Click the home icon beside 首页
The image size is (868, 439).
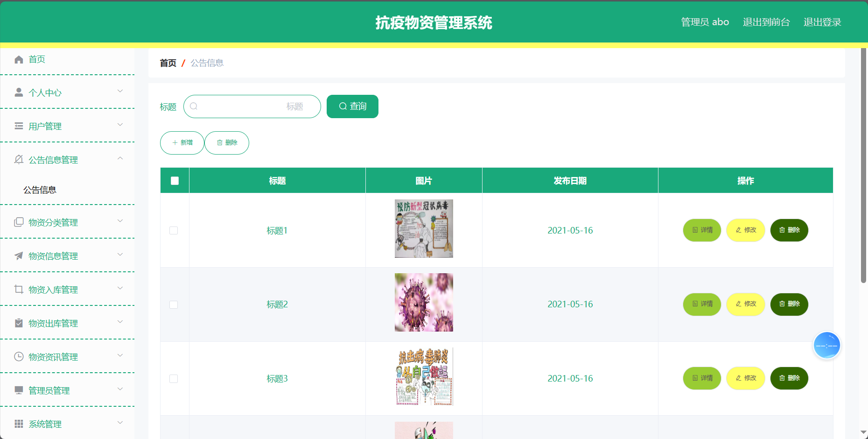coord(19,59)
